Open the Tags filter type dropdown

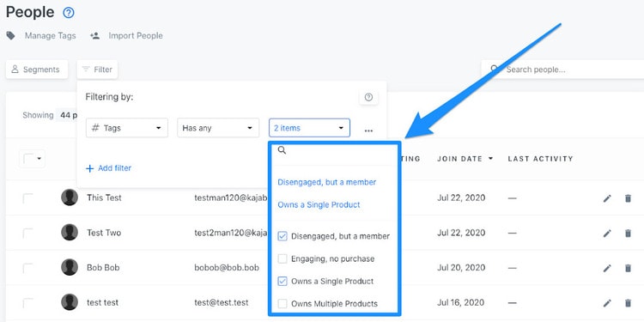(x=127, y=128)
